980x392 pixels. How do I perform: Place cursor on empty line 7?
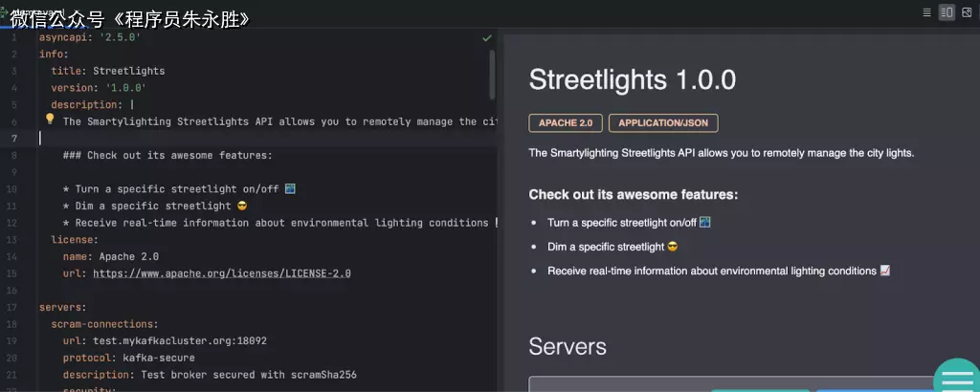tap(191, 139)
